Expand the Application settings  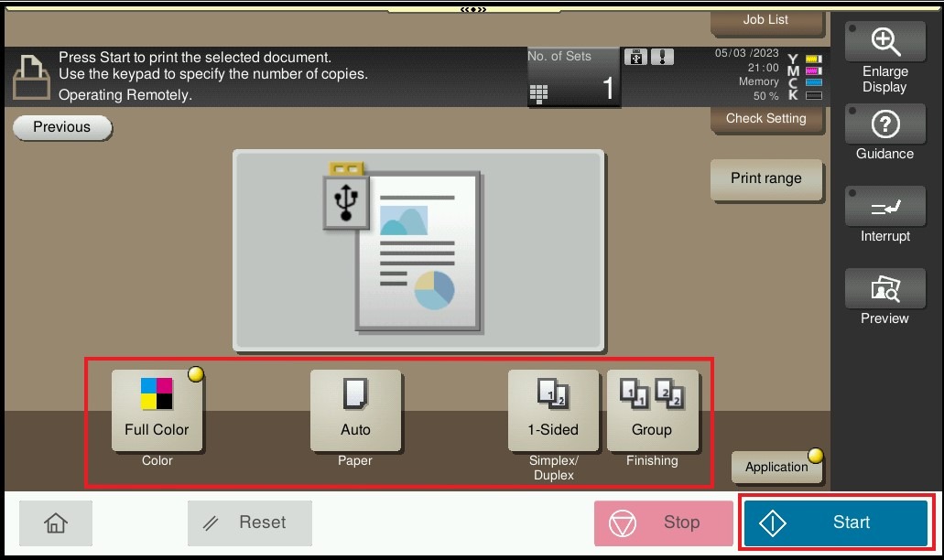point(776,467)
